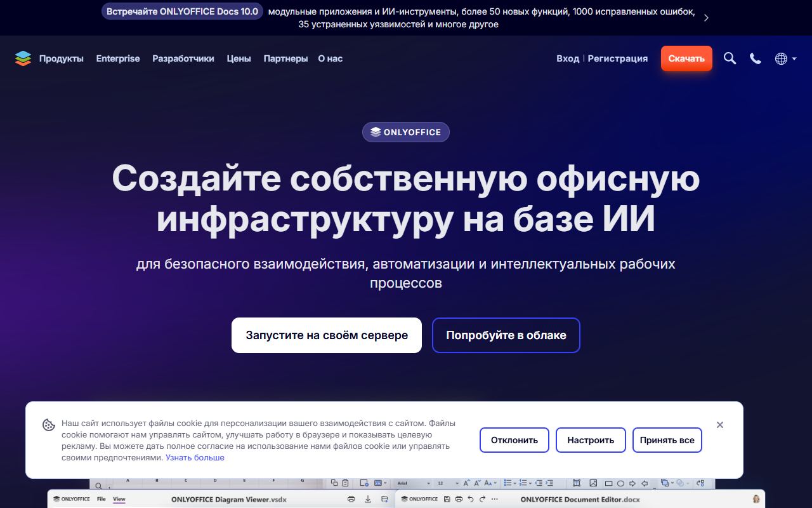
Task: Accept cookies with Принять все
Action: coord(667,440)
